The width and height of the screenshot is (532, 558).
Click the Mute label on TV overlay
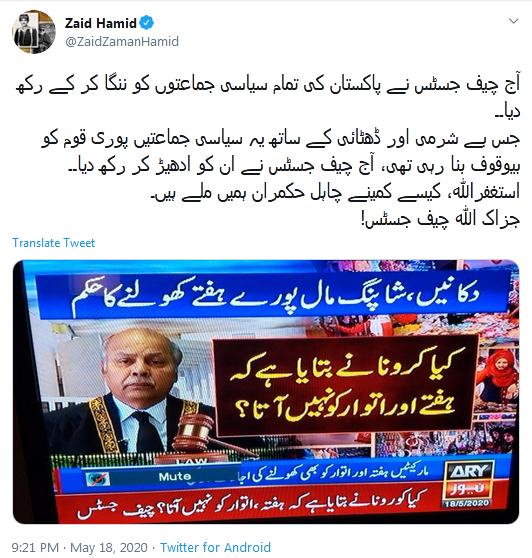point(175,477)
